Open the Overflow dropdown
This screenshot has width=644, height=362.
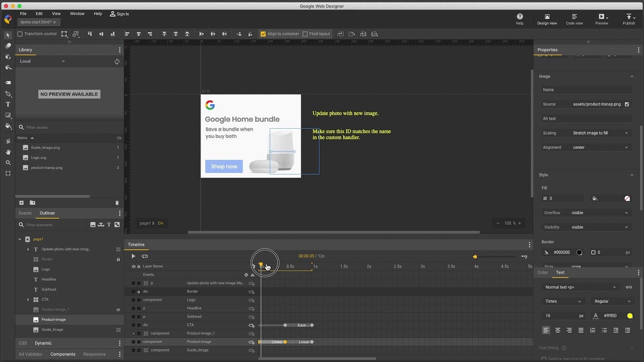(x=600, y=213)
